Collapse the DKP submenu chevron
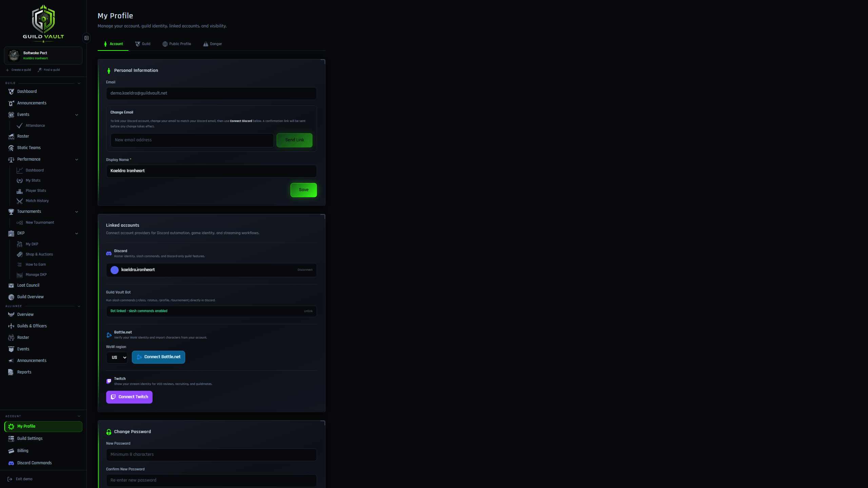 coord(77,233)
